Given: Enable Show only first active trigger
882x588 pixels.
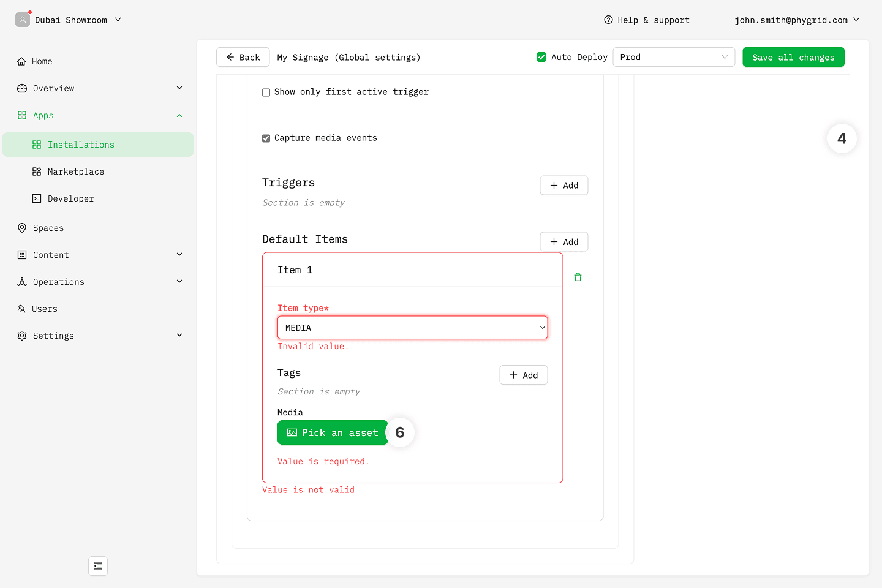Looking at the screenshot, I should tap(266, 92).
